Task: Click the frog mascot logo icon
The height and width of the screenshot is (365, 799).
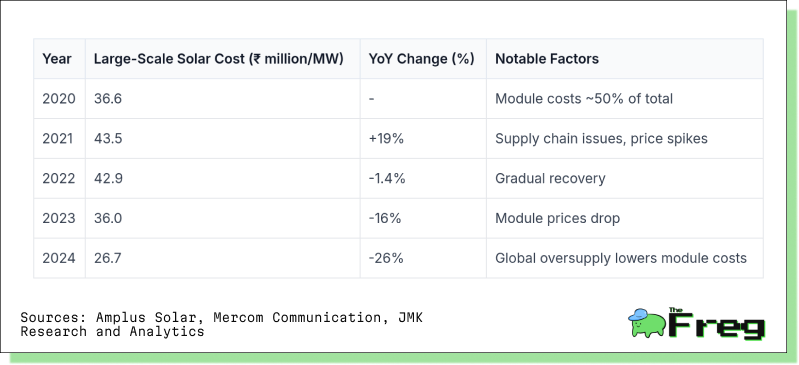Action: click(x=647, y=323)
